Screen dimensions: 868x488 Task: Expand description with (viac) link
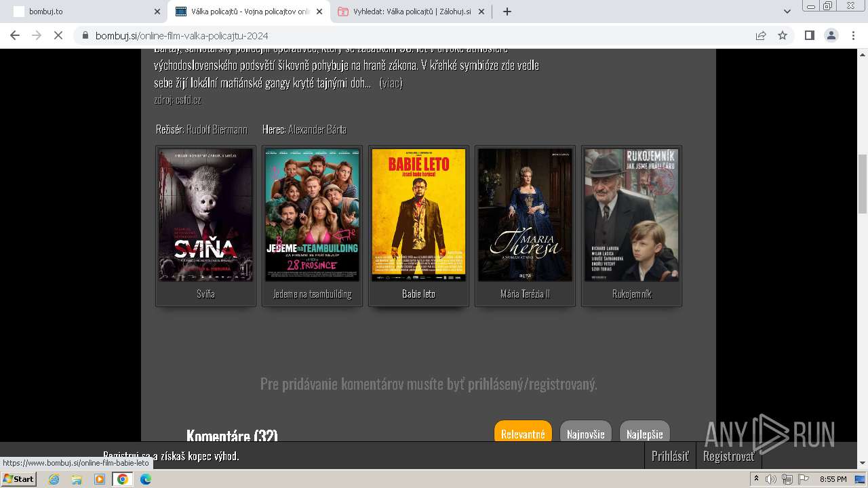tap(391, 83)
